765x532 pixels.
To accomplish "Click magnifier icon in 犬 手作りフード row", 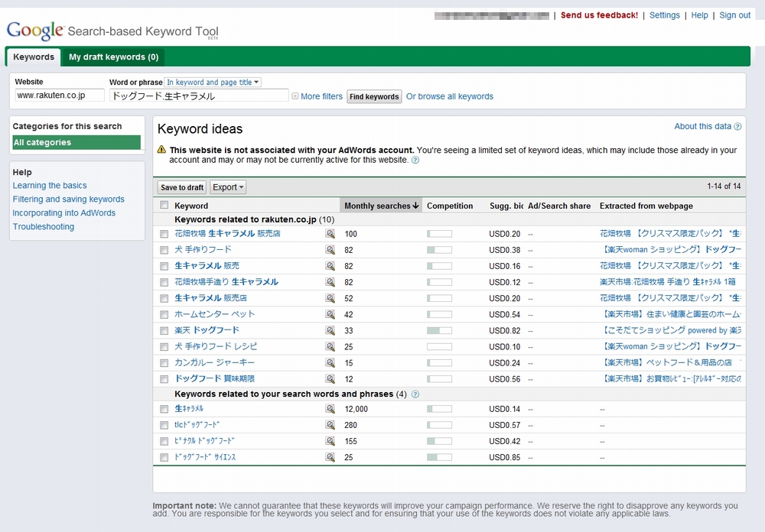I will (330, 250).
